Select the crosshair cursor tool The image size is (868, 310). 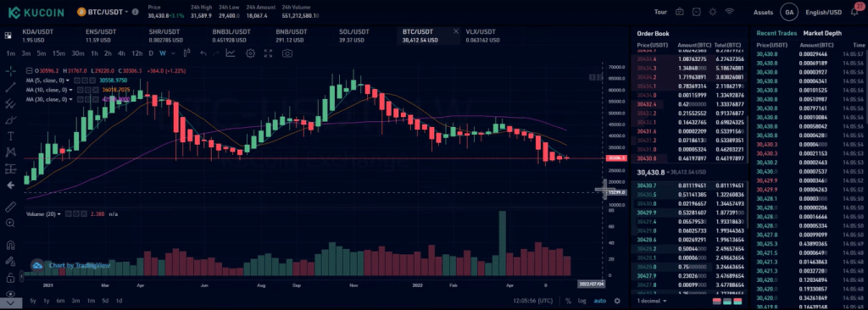point(10,71)
